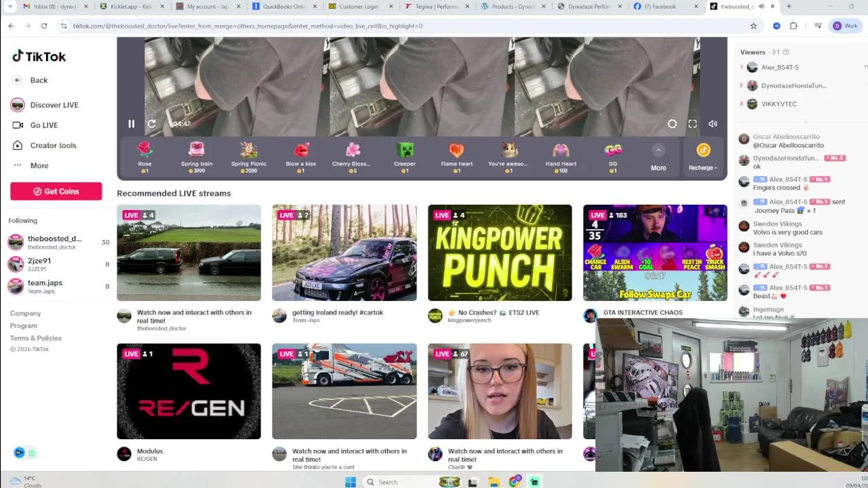Reload the live stream player

pyautogui.click(x=152, y=124)
